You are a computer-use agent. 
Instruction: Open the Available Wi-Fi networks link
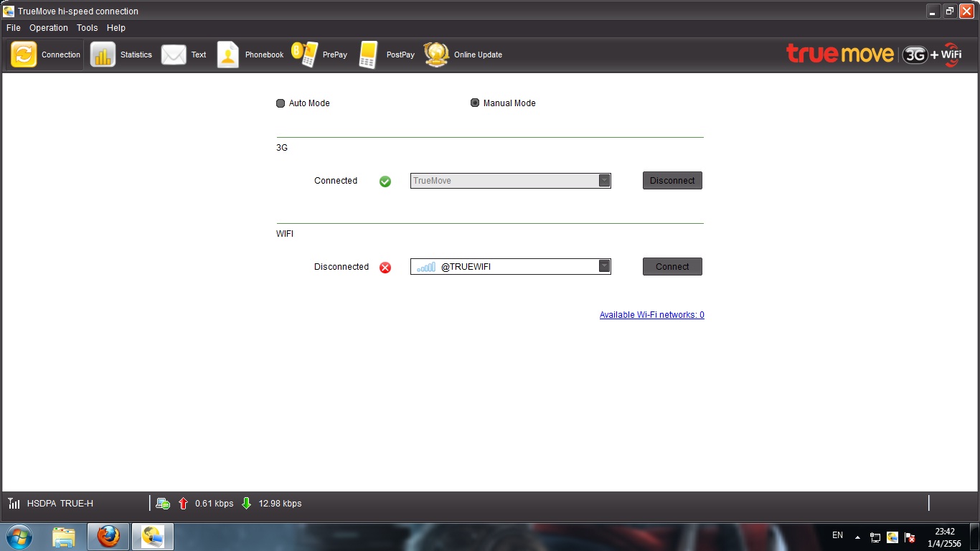click(x=652, y=315)
